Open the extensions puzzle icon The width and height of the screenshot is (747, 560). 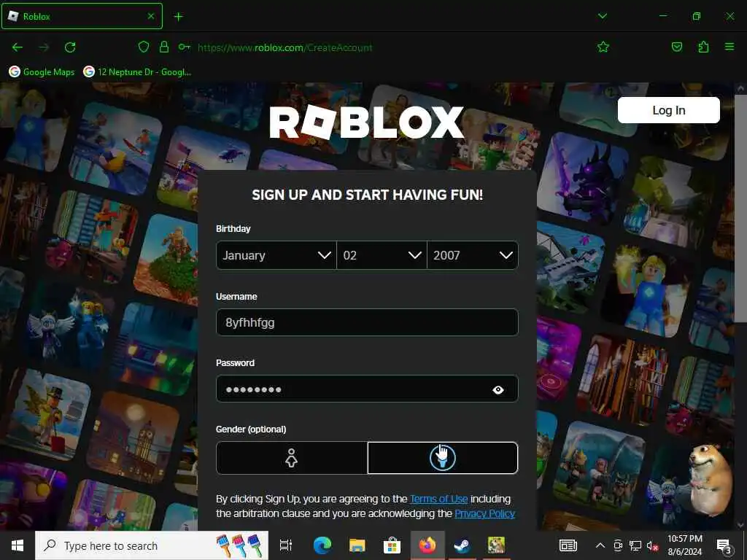[703, 47]
